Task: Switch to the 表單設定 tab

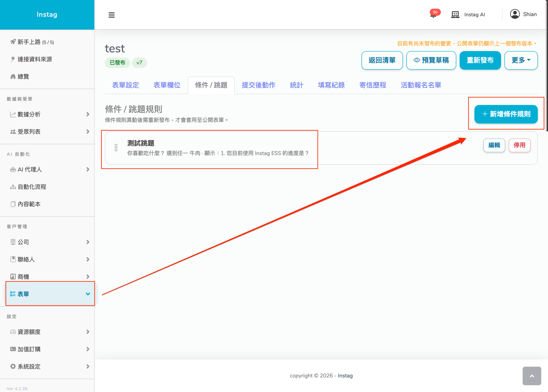Action: pos(125,85)
